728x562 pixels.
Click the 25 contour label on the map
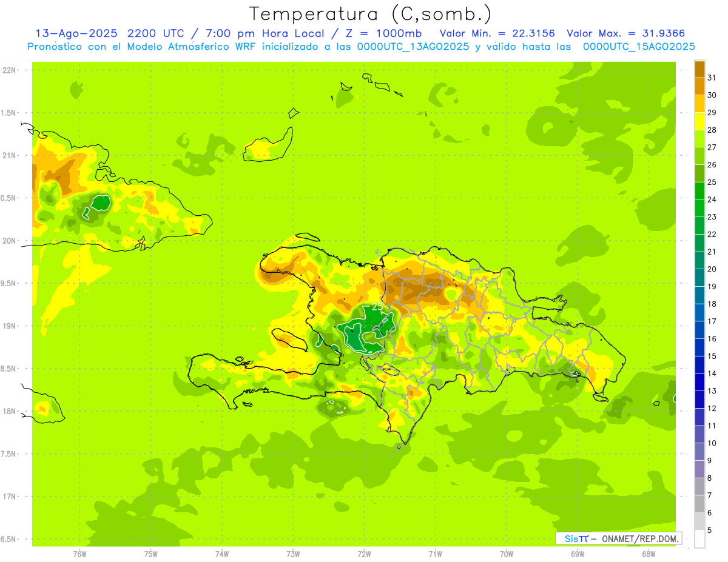click(x=377, y=307)
